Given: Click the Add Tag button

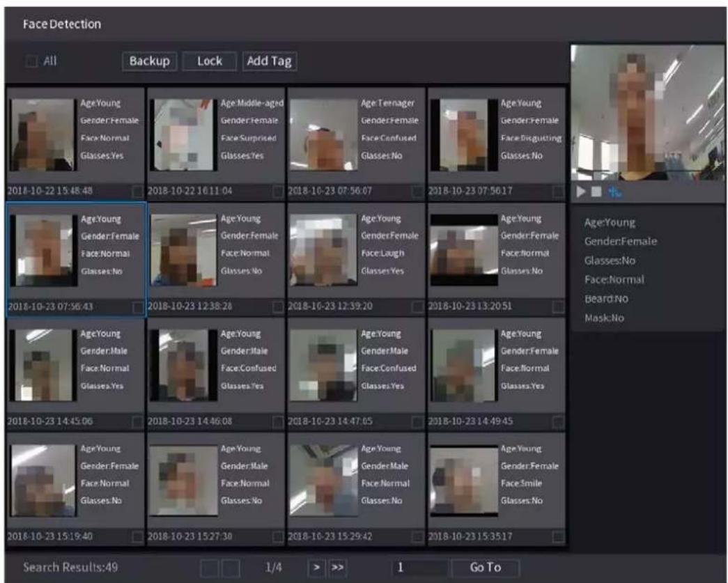Looking at the screenshot, I should tap(270, 61).
